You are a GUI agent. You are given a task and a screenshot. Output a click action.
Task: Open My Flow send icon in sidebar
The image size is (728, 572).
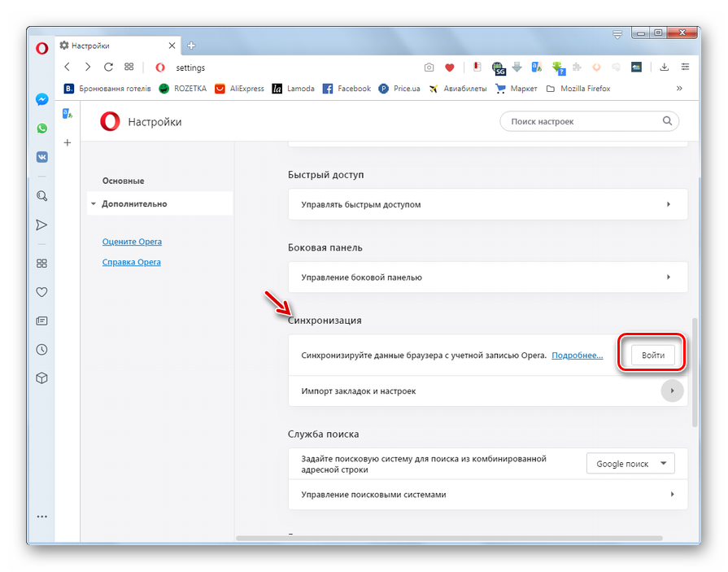[x=41, y=225]
